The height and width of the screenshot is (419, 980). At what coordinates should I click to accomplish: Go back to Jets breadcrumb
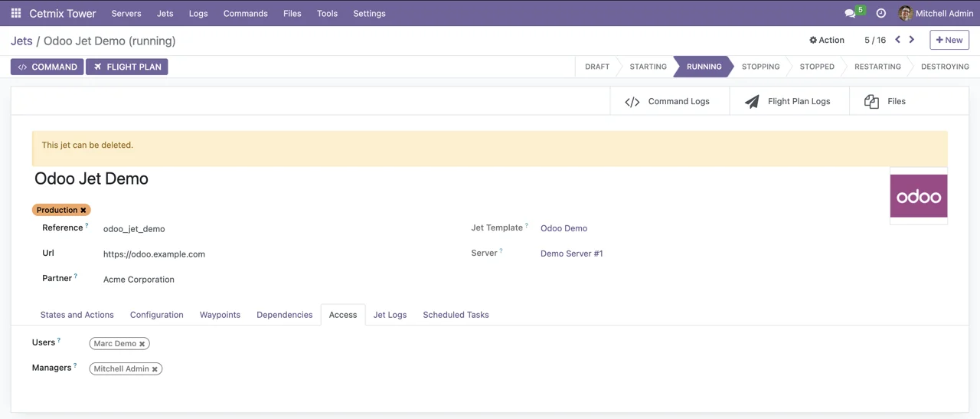pos(21,41)
